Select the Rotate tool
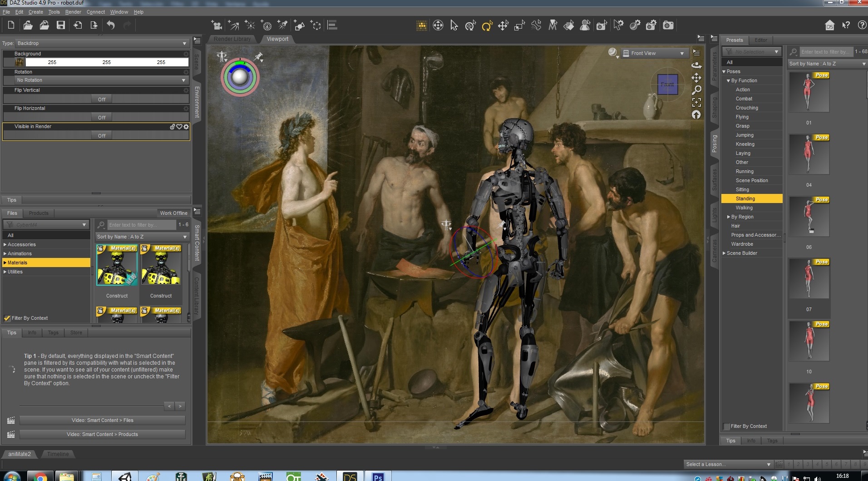The width and height of the screenshot is (868, 481). 487,26
